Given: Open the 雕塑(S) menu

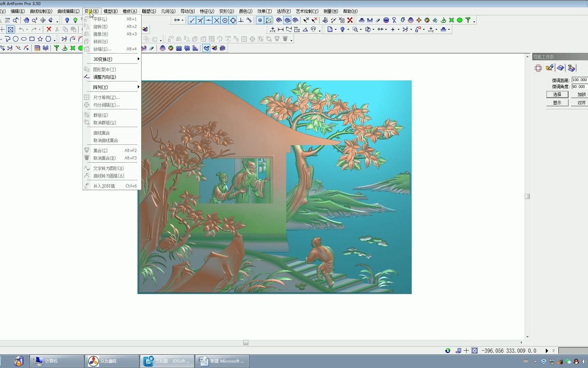Looking at the screenshot, I should coord(149,11).
